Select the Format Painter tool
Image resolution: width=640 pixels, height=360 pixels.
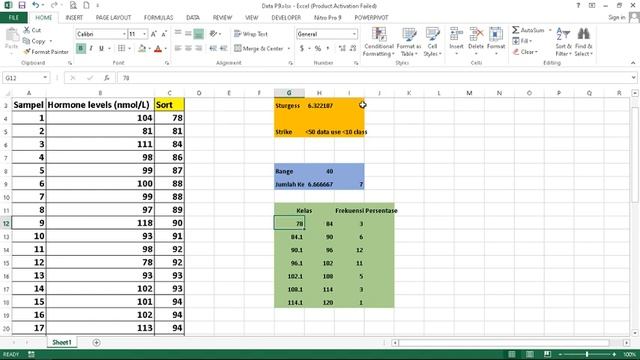46,52
